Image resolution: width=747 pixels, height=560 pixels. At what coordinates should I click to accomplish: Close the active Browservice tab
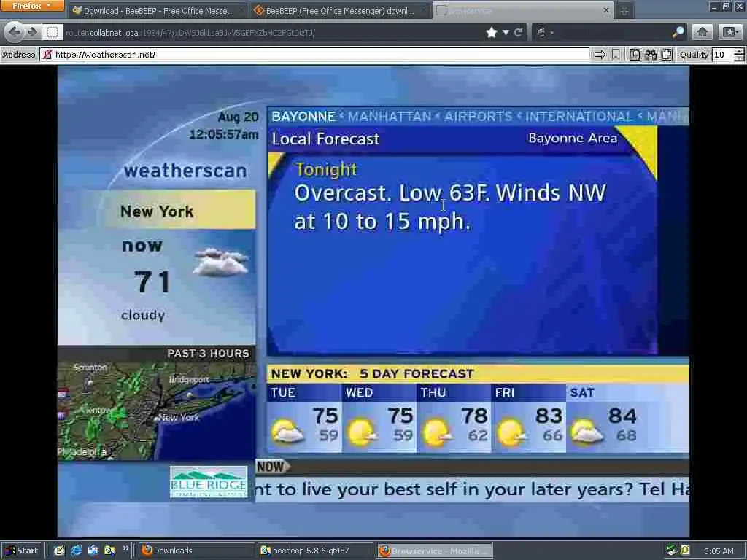[x=606, y=10]
